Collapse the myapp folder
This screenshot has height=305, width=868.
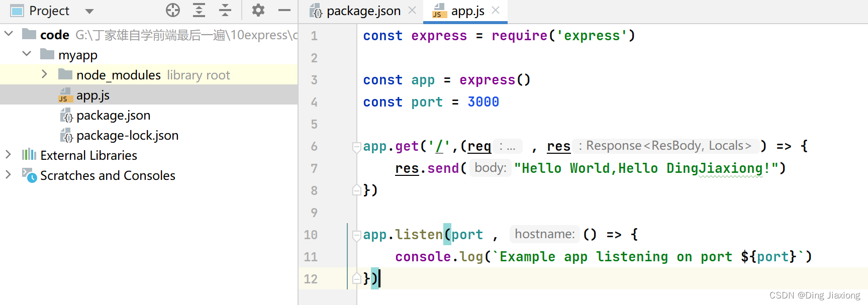click(27, 54)
